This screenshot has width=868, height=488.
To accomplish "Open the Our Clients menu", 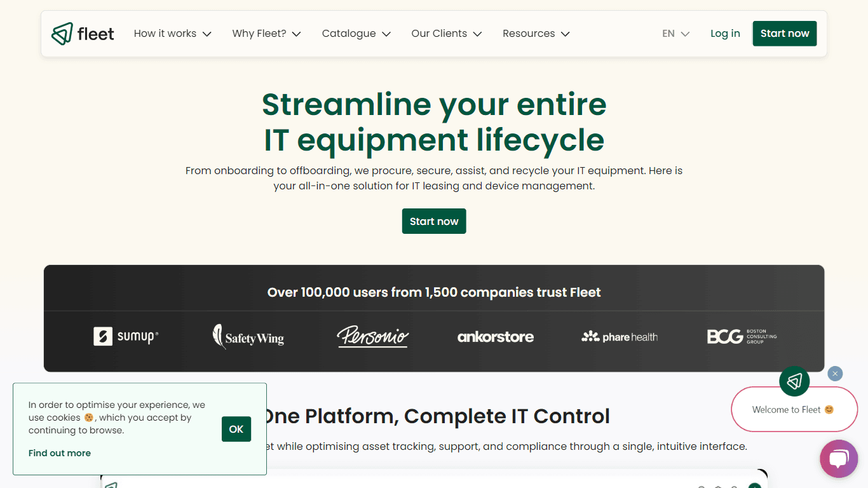I will [x=446, y=34].
